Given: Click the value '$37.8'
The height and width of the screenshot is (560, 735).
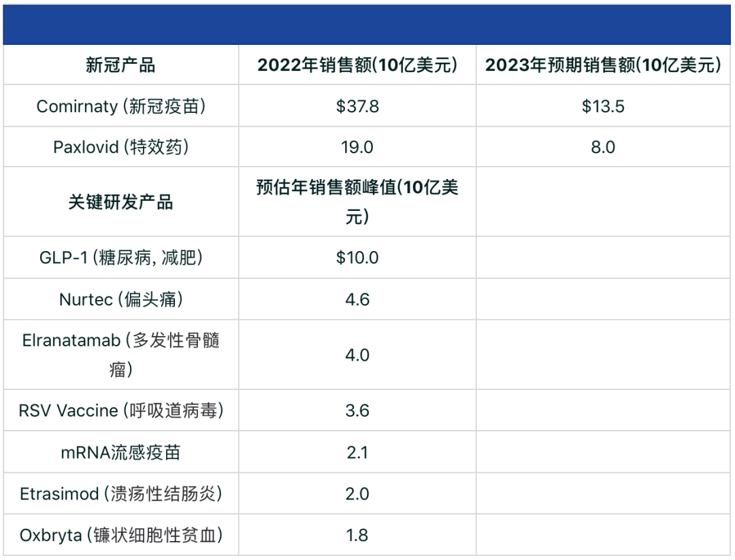Looking at the screenshot, I should point(357,106).
